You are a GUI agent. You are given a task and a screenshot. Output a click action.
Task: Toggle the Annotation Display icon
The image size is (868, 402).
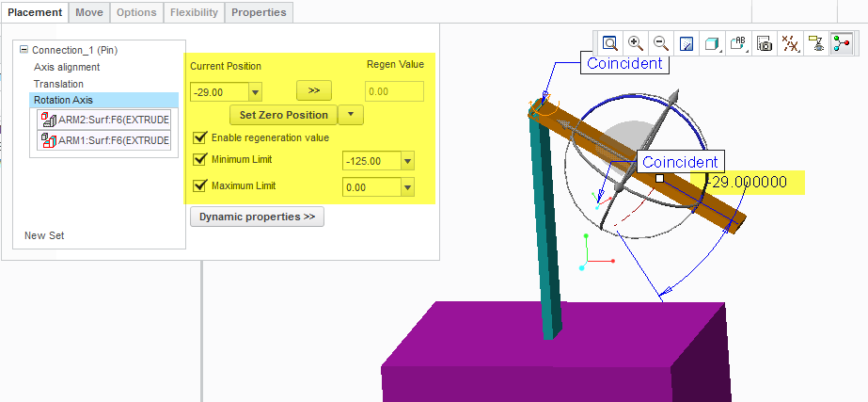click(815, 43)
